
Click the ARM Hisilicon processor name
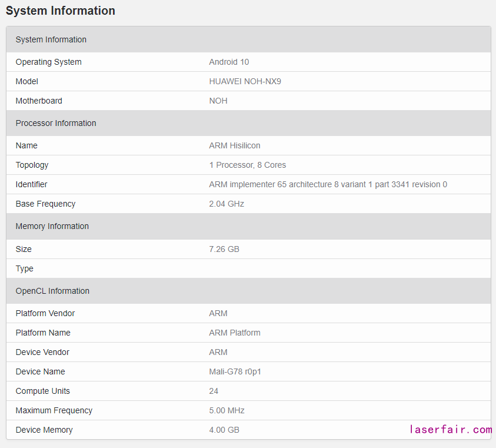234,145
